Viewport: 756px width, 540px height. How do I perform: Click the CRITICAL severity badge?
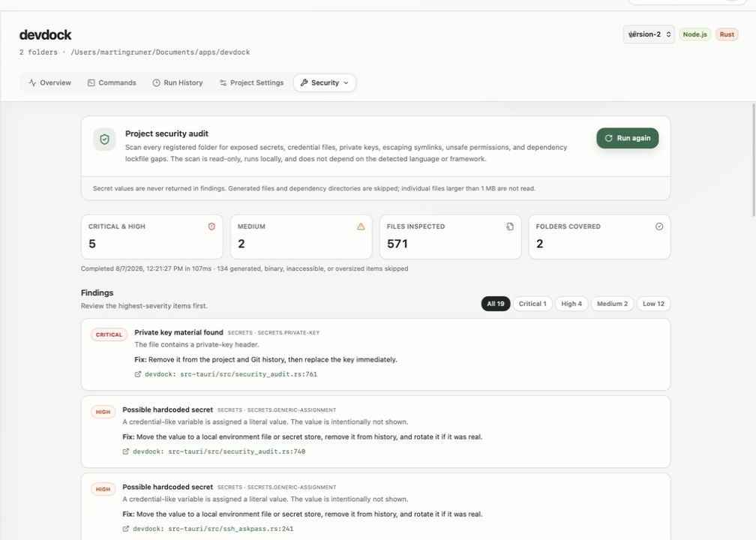[x=109, y=334]
